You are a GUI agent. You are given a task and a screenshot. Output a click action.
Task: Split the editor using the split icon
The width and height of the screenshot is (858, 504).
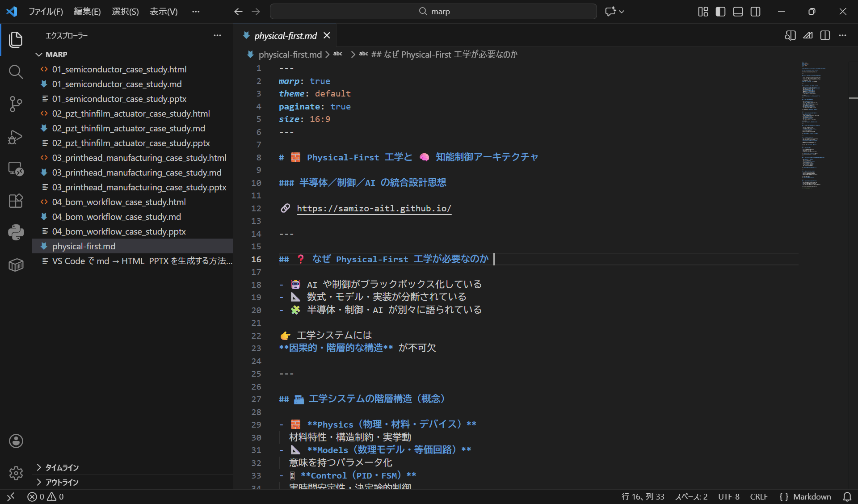point(825,35)
